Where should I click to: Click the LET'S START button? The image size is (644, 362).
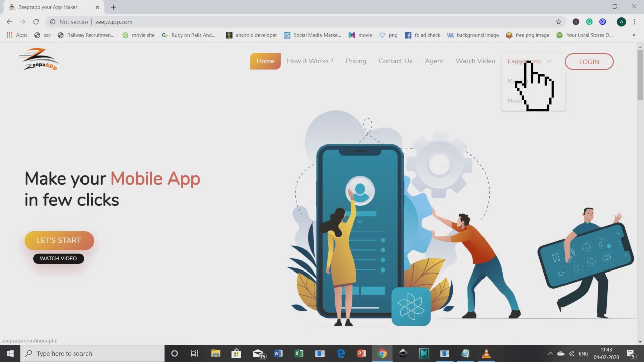[x=59, y=240]
